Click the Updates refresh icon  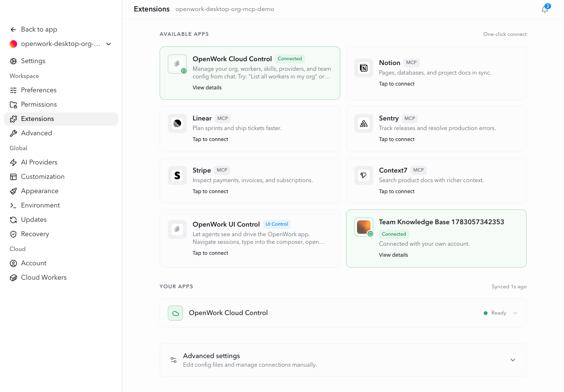(13, 220)
